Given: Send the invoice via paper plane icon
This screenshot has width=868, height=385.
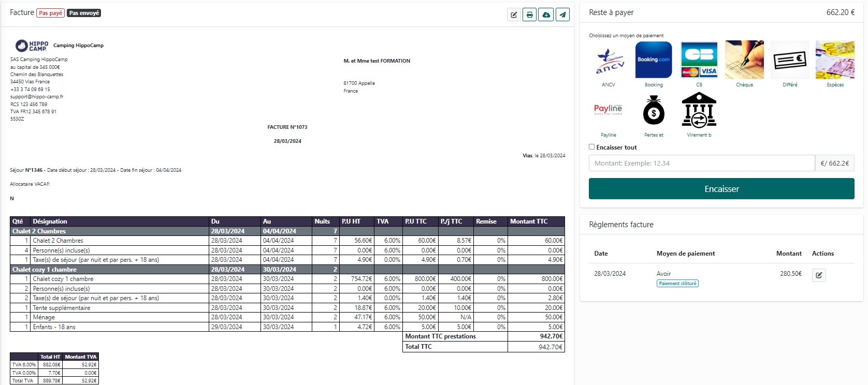Looking at the screenshot, I should point(562,14).
